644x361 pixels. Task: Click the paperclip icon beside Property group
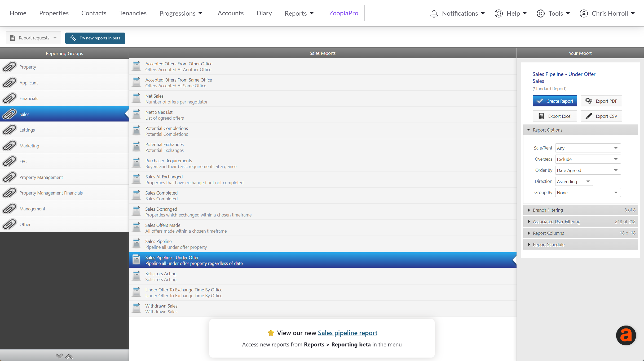point(9,67)
